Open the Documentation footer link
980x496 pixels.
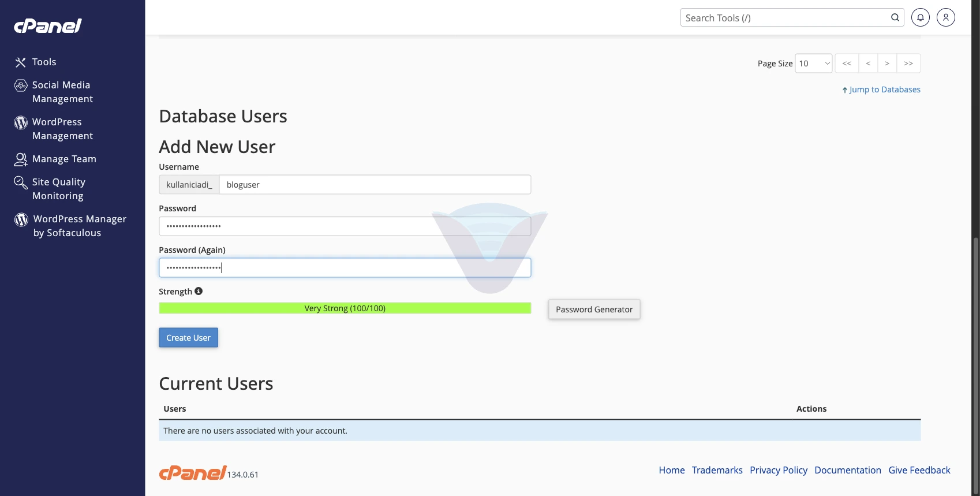click(848, 470)
